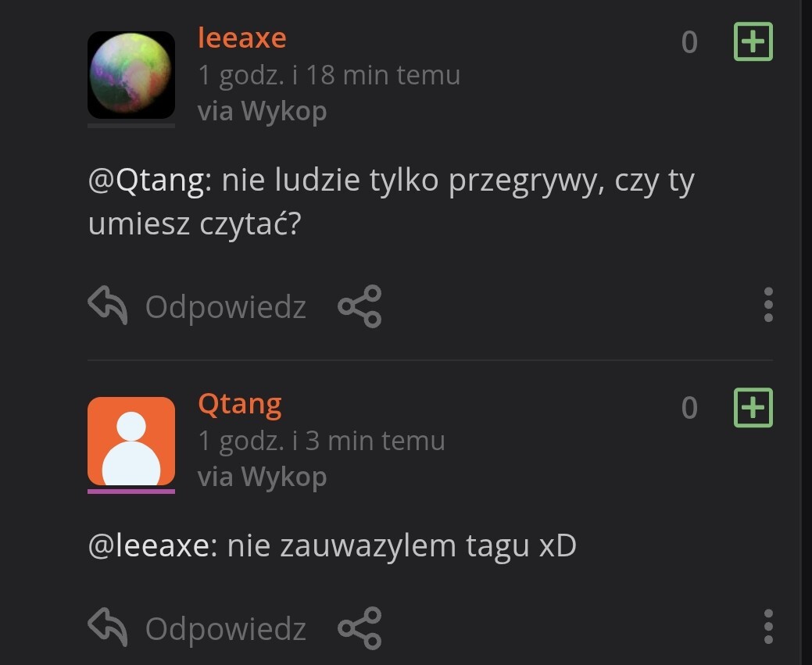The image size is (812, 665).
Task: Upvote Qtang's comment with plus icon
Action: [753, 408]
